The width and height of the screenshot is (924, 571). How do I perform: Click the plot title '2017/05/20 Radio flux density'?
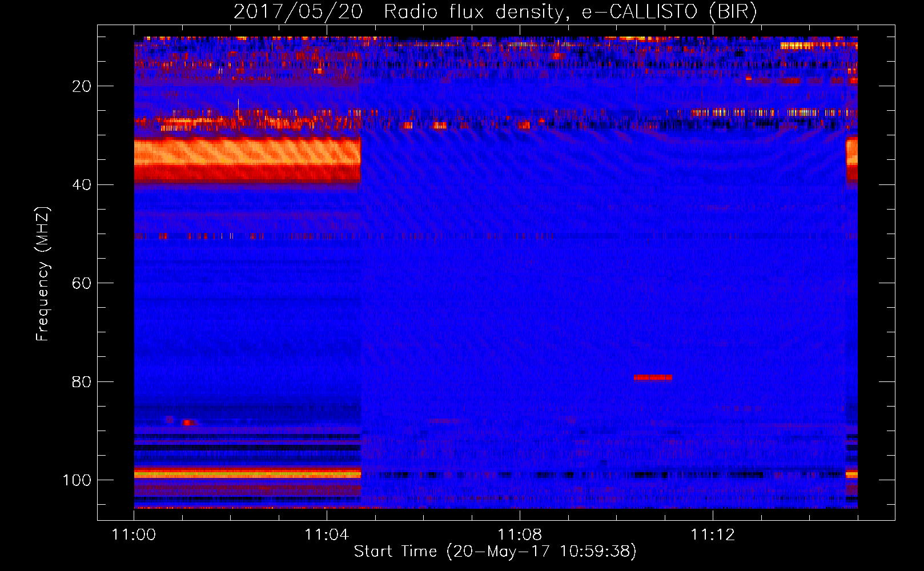[495, 12]
